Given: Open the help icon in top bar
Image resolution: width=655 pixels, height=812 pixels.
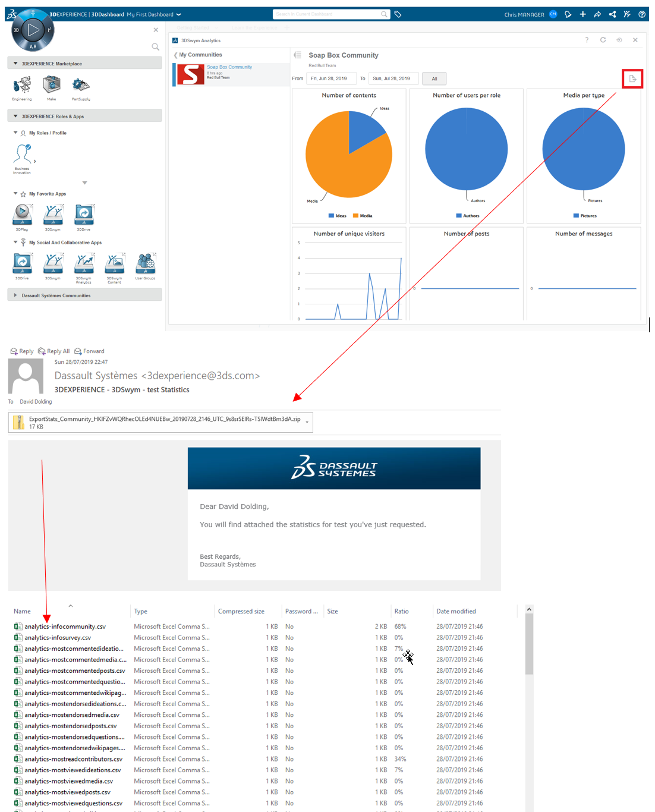Looking at the screenshot, I should [x=642, y=14].
